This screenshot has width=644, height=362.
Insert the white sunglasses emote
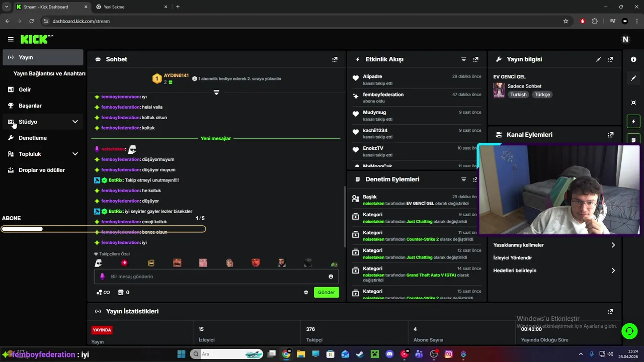coord(98,263)
